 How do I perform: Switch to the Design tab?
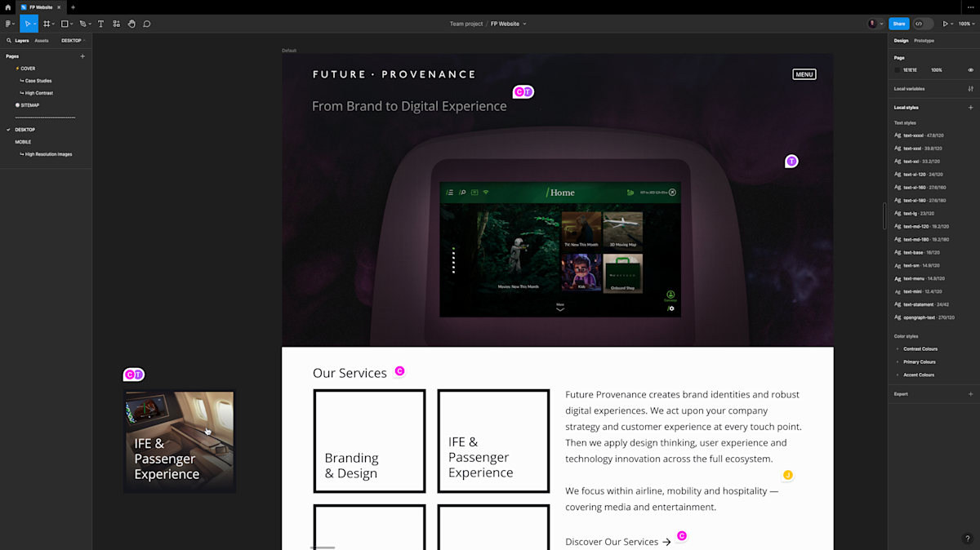[901, 40]
